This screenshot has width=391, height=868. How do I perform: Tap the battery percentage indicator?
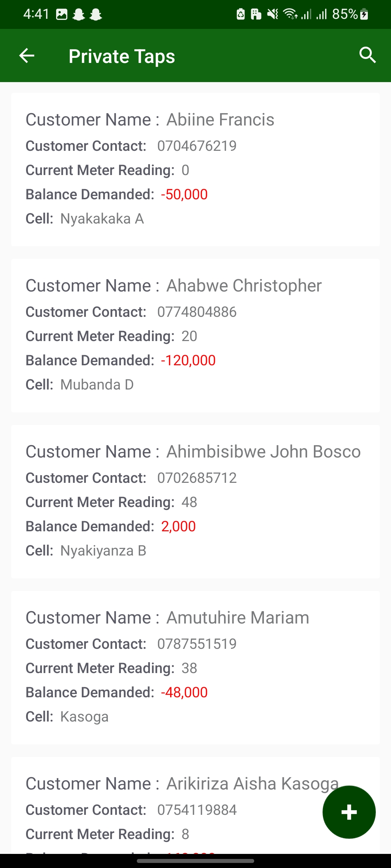[345, 14]
